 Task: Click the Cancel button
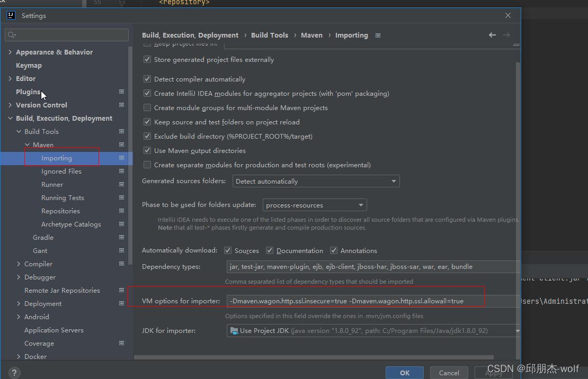(x=449, y=372)
